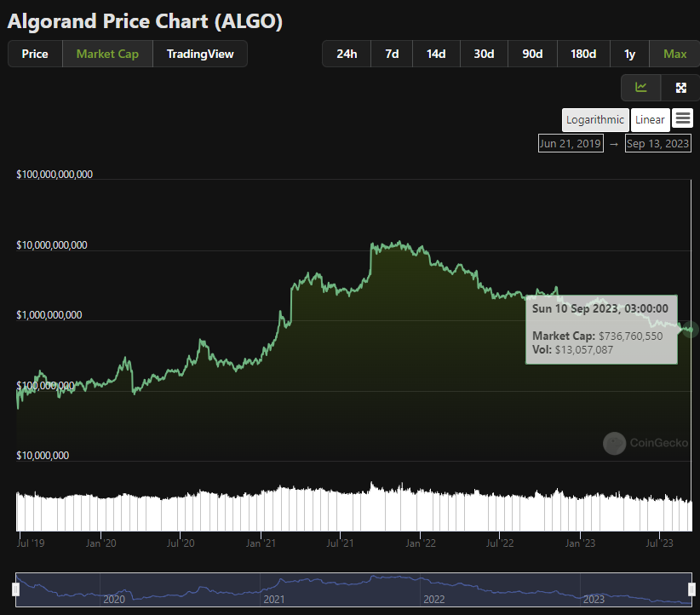Click the Vol $13,057,087 tooltip value
Image resolution: width=700 pixels, height=615 pixels.
(x=584, y=350)
